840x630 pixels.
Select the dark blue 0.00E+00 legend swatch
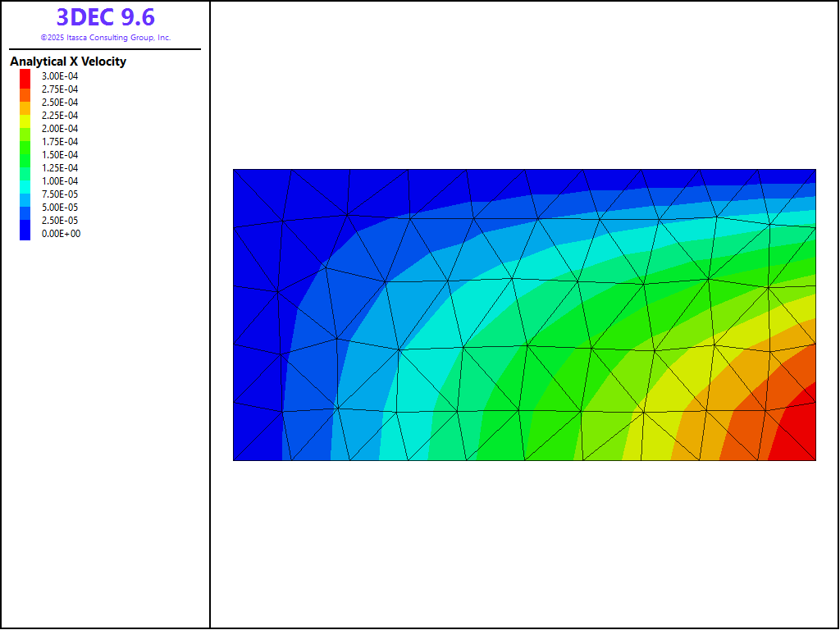click(25, 234)
